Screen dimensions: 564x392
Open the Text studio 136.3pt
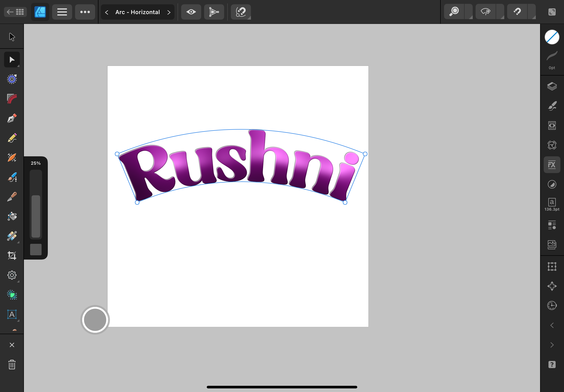coord(552,205)
